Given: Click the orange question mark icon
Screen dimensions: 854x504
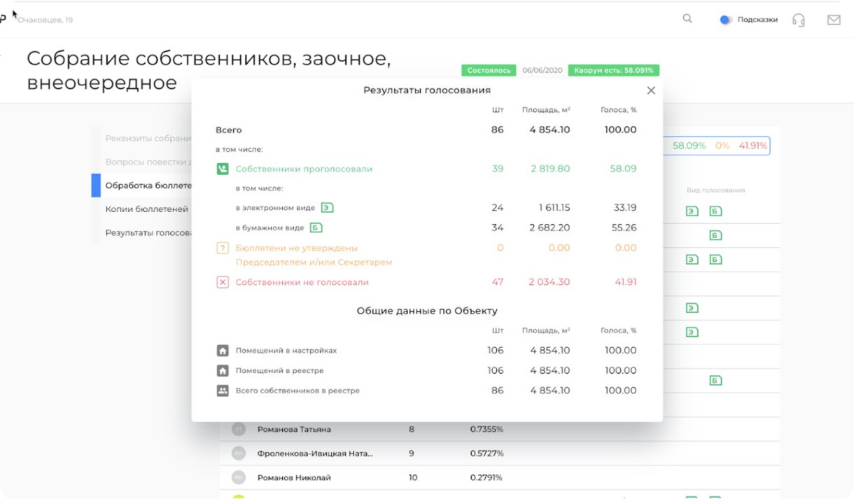Looking at the screenshot, I should 223,248.
